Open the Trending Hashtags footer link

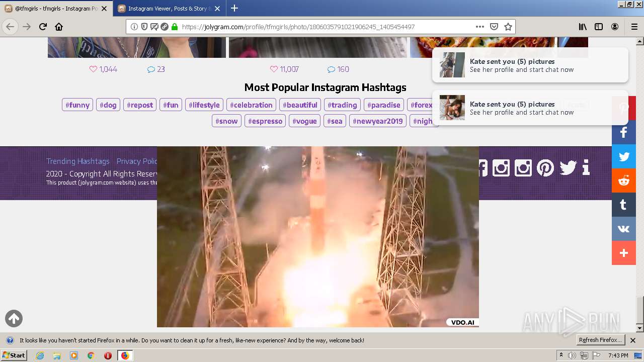pos(78,161)
